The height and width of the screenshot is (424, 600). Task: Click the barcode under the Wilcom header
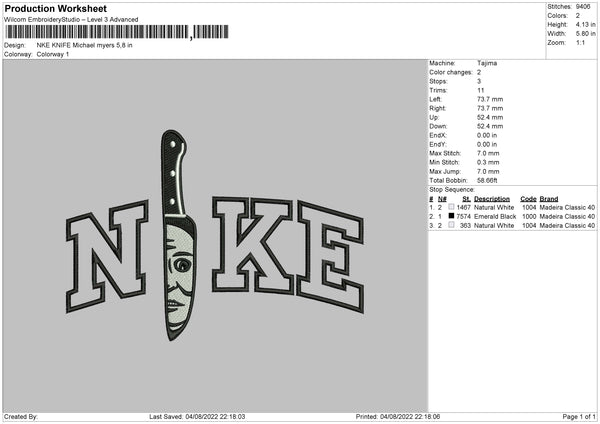coord(117,32)
